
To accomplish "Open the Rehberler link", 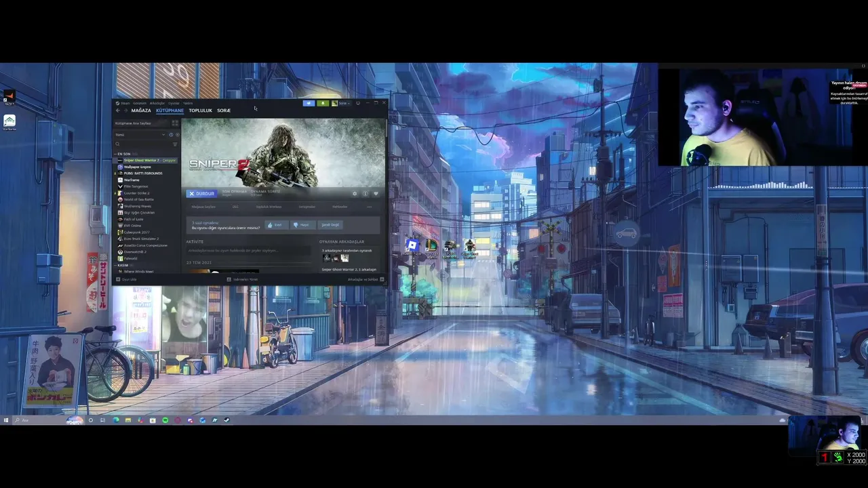I will coord(340,207).
